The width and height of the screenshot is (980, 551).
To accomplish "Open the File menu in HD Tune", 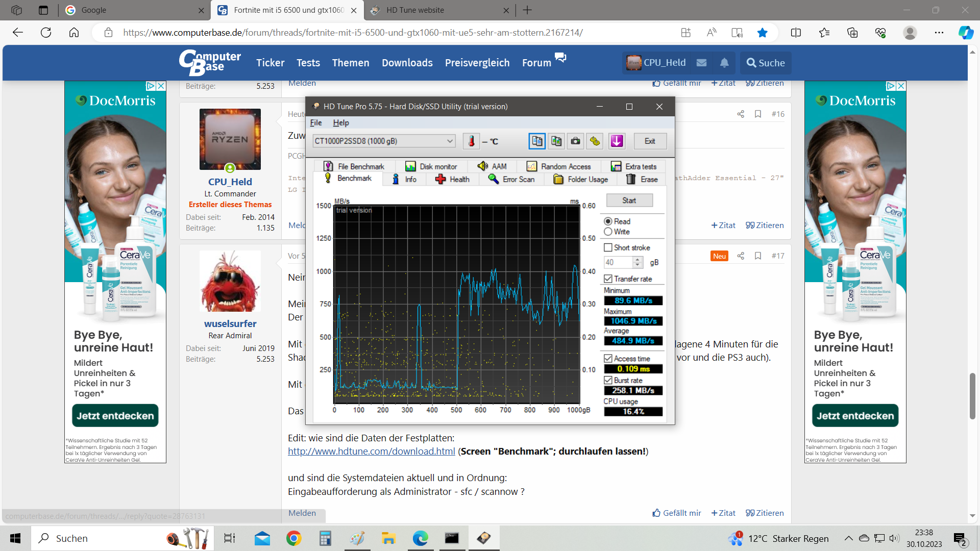I will (x=315, y=122).
